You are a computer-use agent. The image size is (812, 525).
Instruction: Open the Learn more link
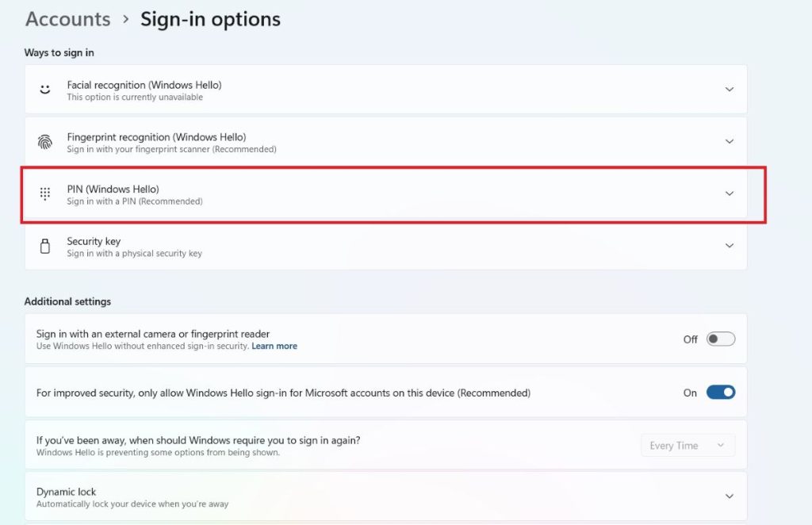tap(274, 346)
